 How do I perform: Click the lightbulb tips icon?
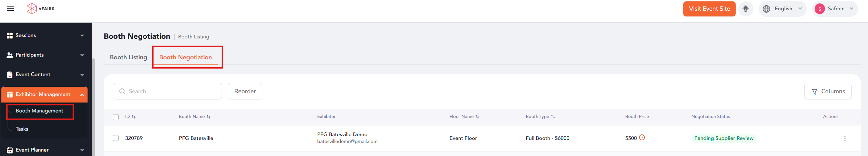click(746, 9)
